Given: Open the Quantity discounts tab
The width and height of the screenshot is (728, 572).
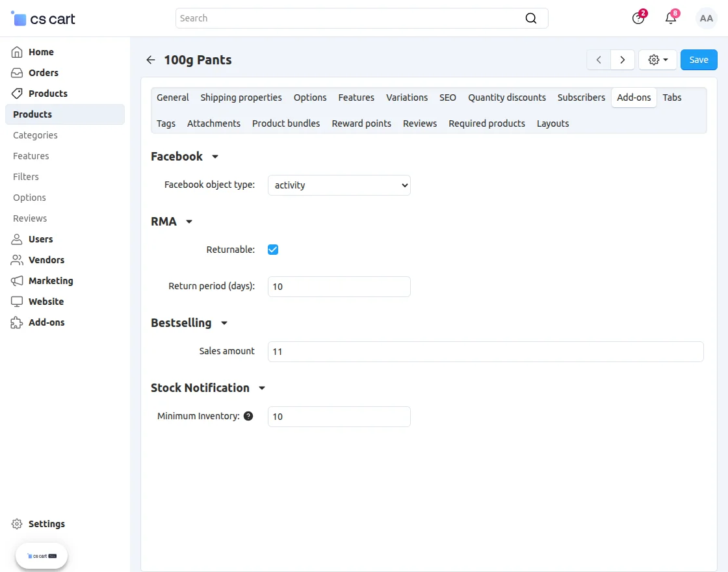Looking at the screenshot, I should coord(507,97).
